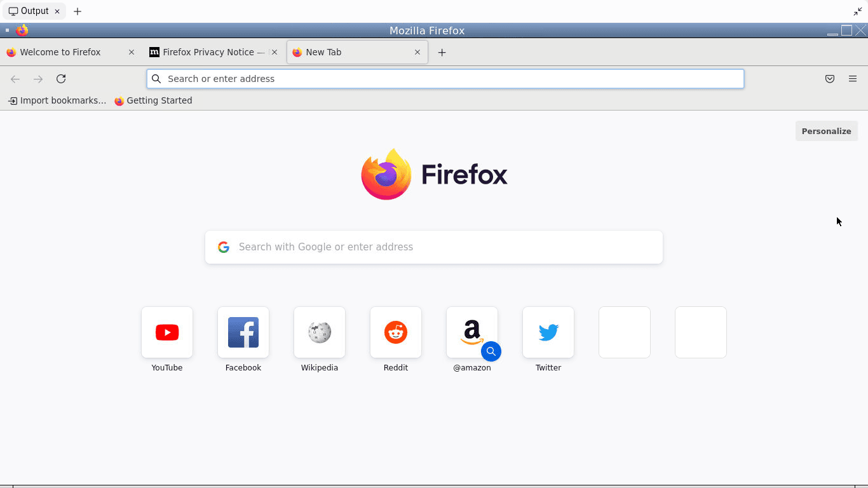Viewport: 868px width, 488px height.
Task: Click the address bar field
Action: click(445, 79)
